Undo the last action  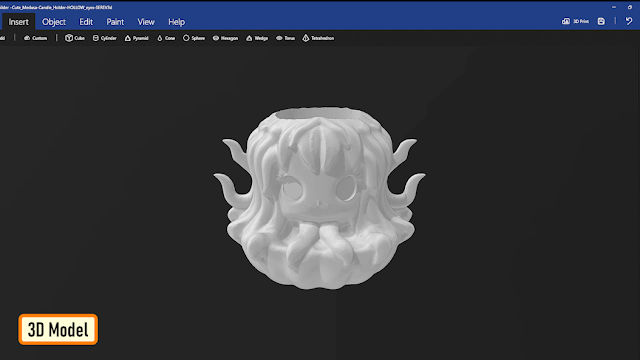pos(629,21)
